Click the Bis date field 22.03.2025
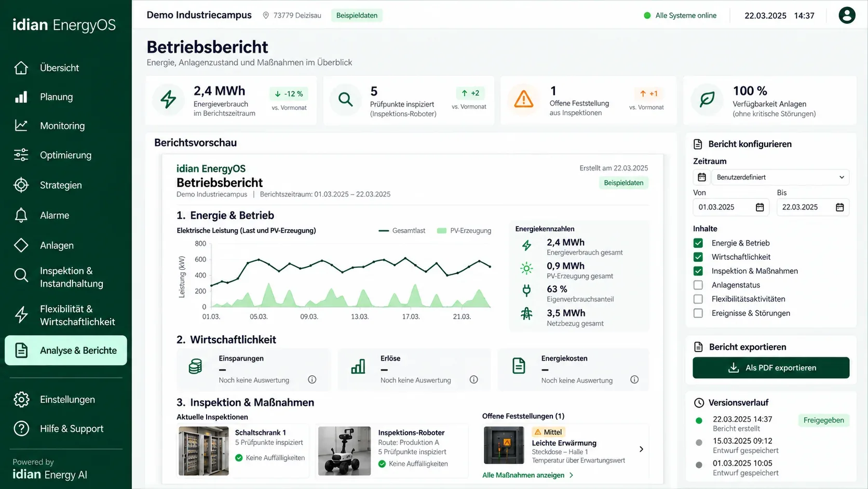868x489 pixels. tap(813, 207)
